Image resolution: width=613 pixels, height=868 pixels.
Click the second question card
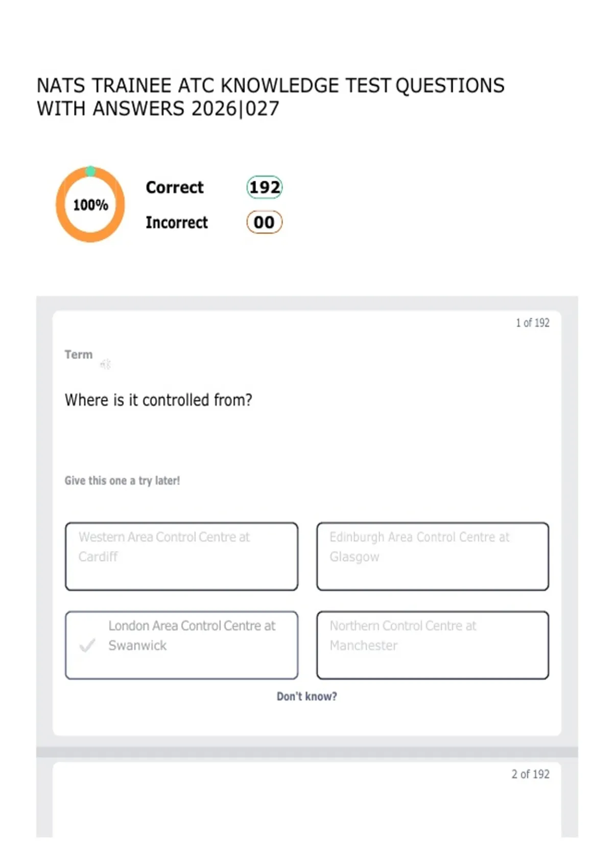pos(306,800)
